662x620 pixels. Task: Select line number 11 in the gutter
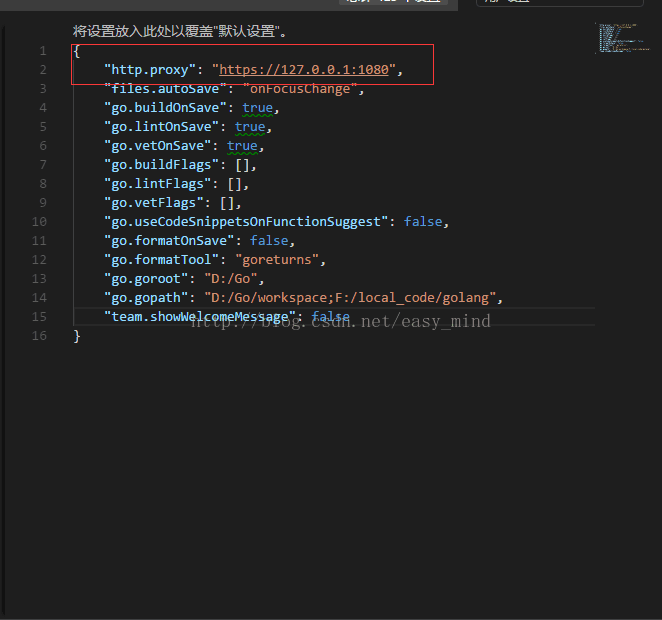click(39, 241)
